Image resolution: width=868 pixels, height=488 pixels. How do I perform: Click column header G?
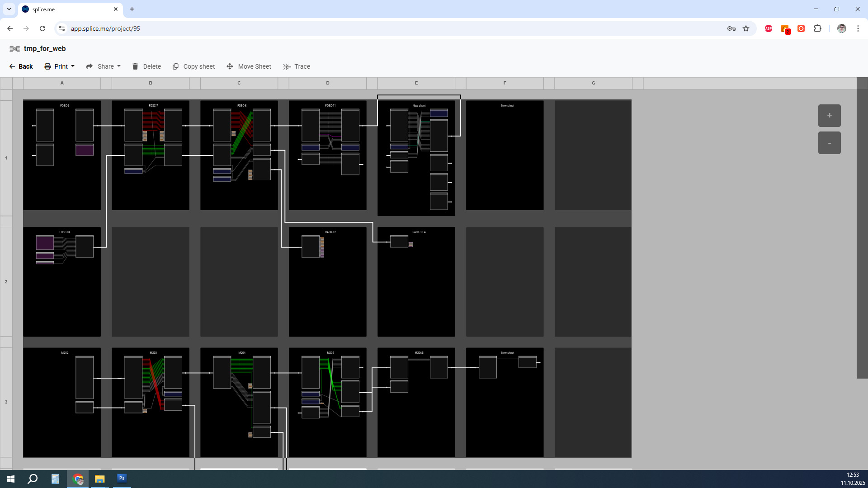coord(594,83)
